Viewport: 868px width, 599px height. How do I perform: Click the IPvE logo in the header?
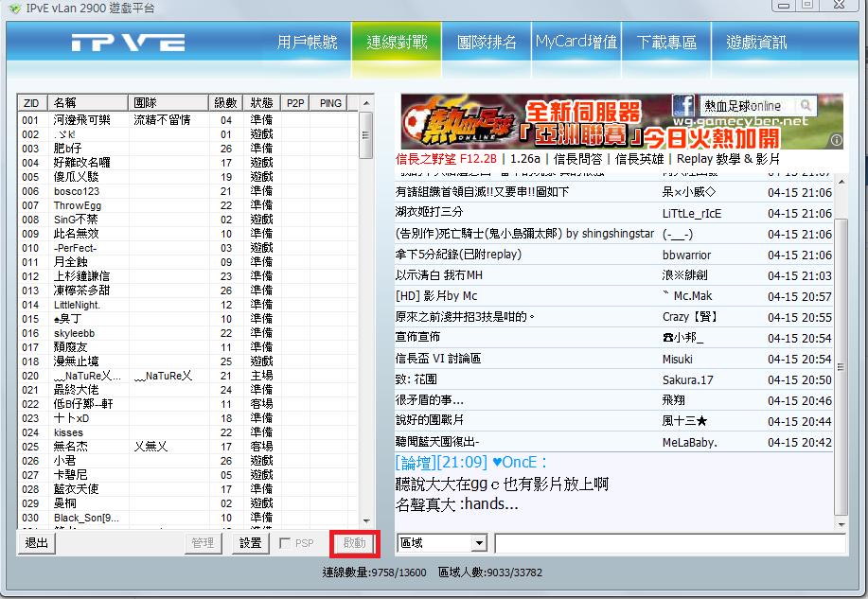(128, 44)
